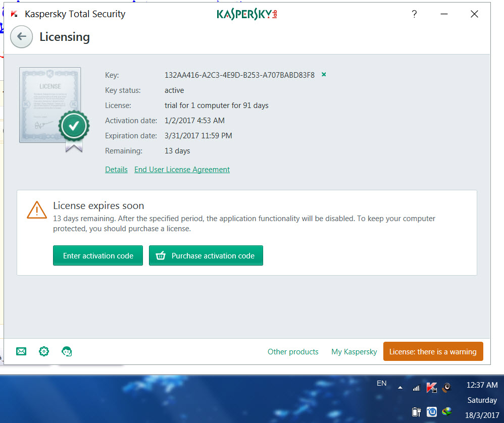Screen dimensions: 504x423
Task: Show hidden tray icons arrow
Action: [x=400, y=388]
